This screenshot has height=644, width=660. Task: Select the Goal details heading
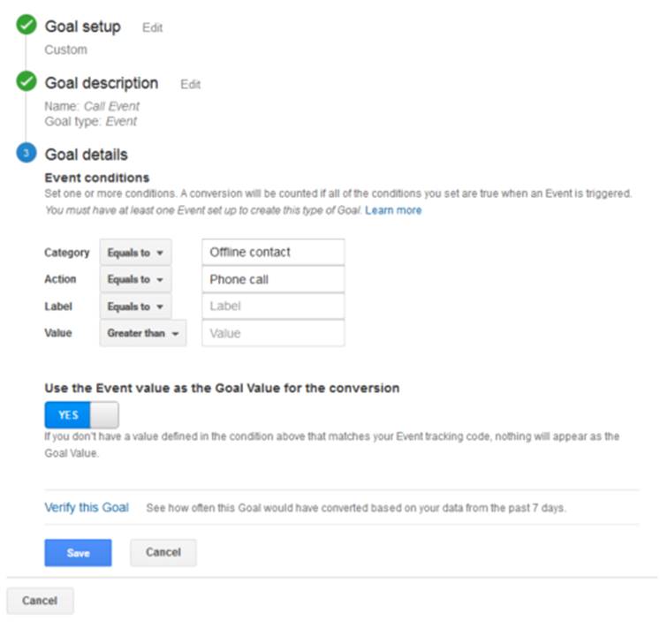[x=87, y=155]
